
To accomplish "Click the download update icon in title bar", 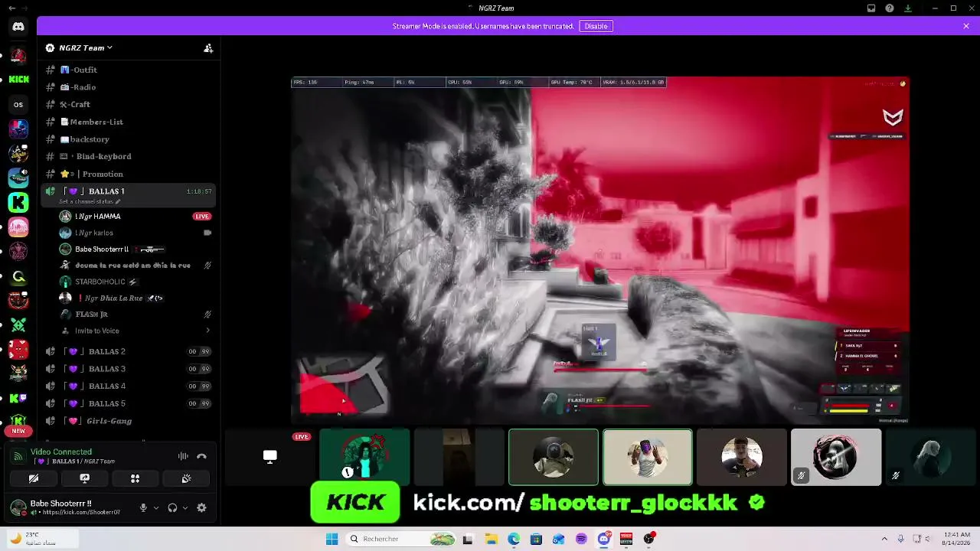I will tap(908, 8).
